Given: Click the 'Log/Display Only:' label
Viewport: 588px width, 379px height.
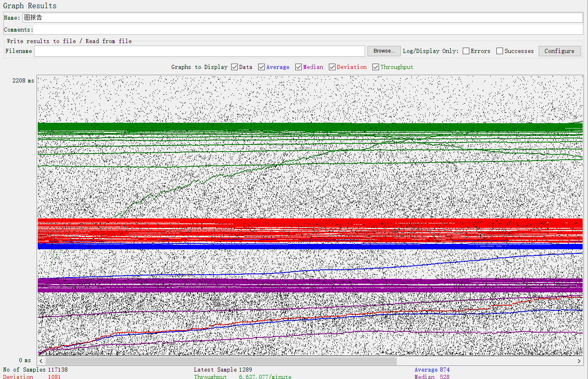Looking at the screenshot, I should point(431,51).
